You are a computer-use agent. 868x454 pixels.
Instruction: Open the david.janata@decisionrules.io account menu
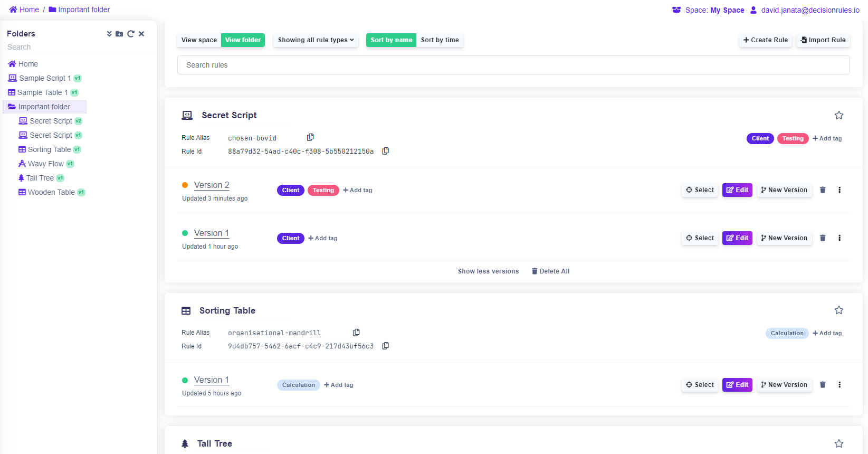coord(805,10)
